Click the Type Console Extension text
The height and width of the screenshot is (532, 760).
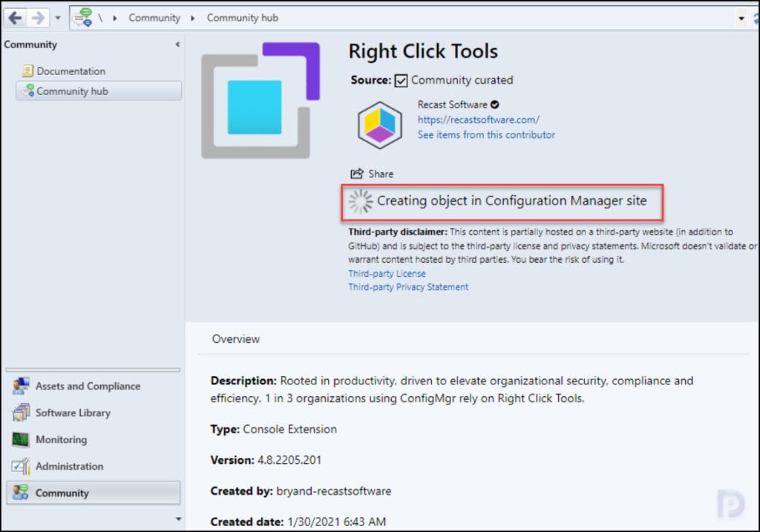pyautogui.click(x=273, y=430)
